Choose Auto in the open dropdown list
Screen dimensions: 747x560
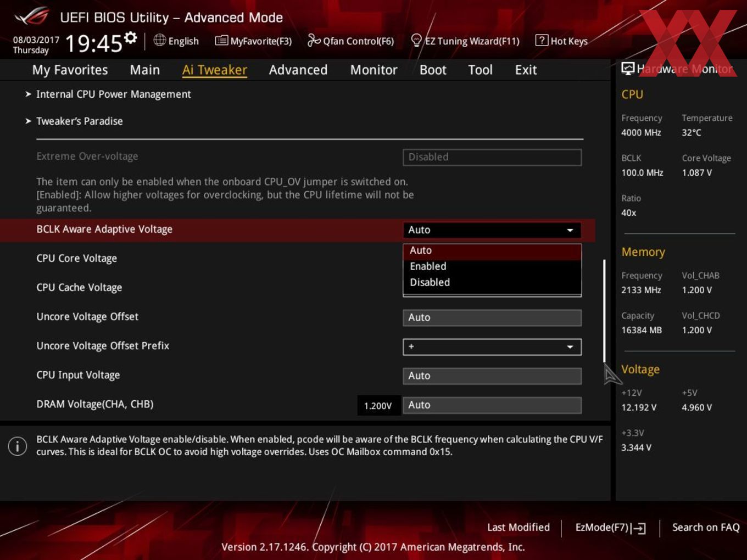pos(492,250)
